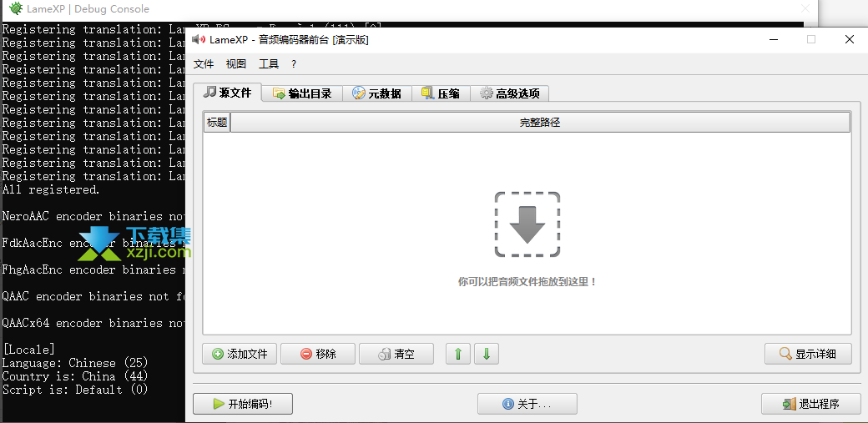Click the LameXP speaker icon in the title bar
Image resolution: width=868 pixels, height=423 pixels.
pos(198,39)
